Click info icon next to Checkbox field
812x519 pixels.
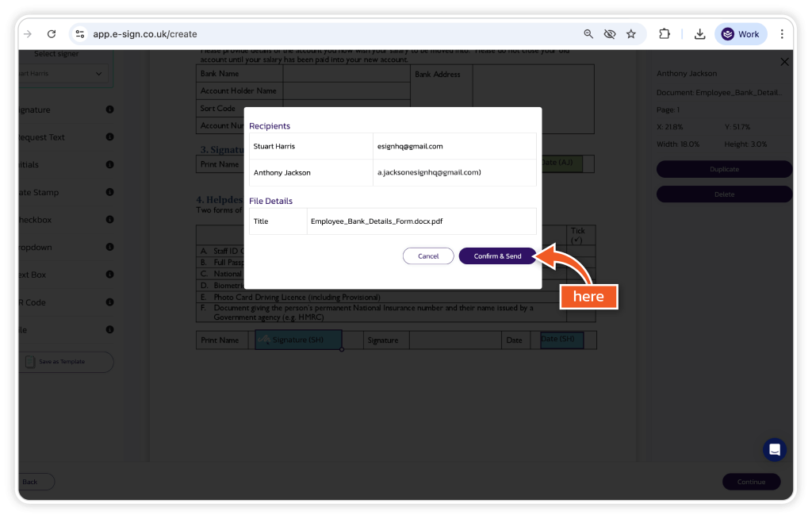pyautogui.click(x=109, y=220)
